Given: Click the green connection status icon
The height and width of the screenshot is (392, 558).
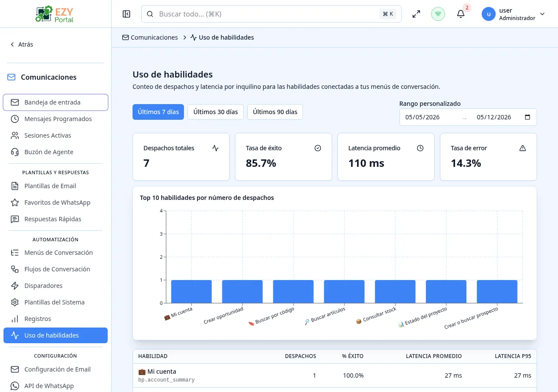Looking at the screenshot, I should (x=438, y=14).
